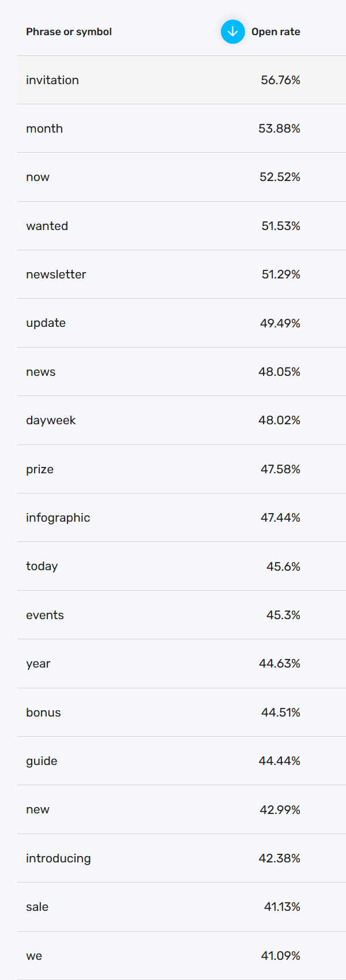Select the invitation row
The height and width of the screenshot is (980, 346).
click(x=182, y=80)
